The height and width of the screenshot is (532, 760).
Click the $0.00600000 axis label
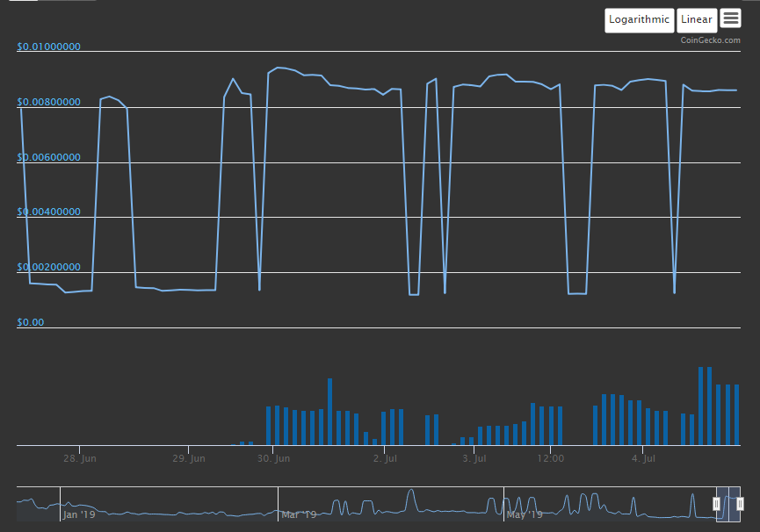(x=48, y=157)
